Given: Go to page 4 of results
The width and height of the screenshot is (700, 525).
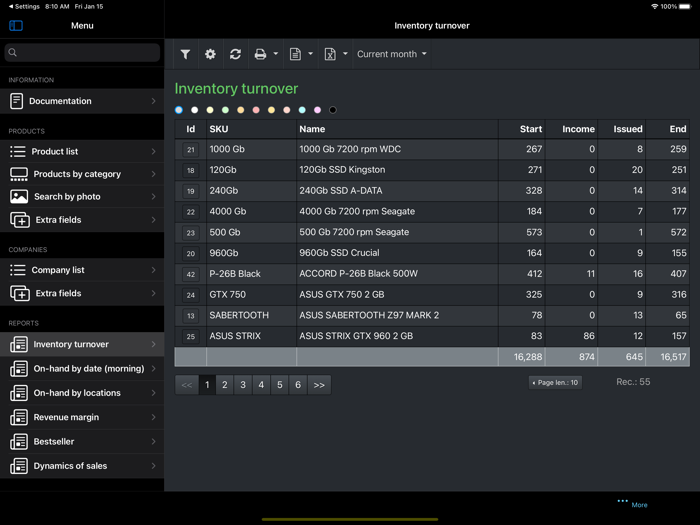Looking at the screenshot, I should (261, 385).
